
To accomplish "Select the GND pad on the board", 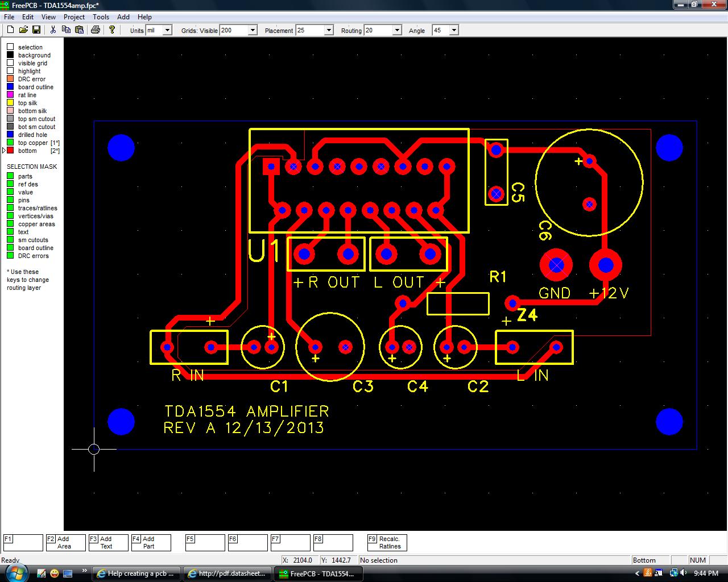I will [556, 265].
